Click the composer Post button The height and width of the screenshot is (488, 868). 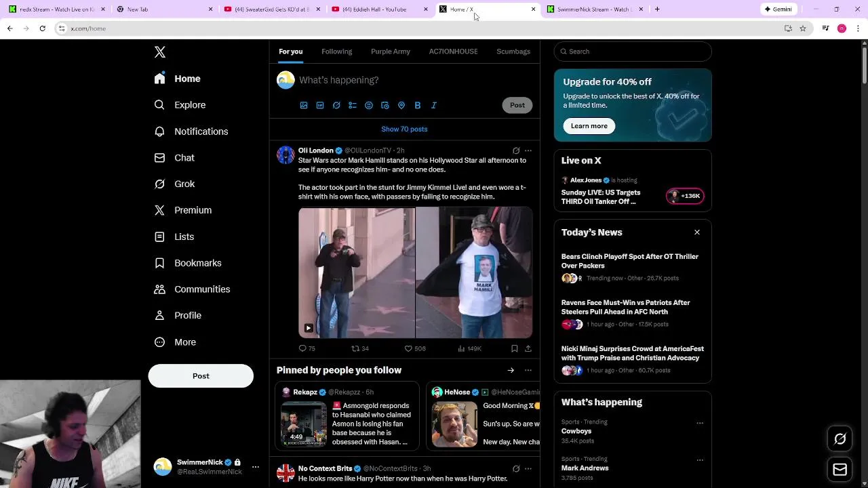517,105
